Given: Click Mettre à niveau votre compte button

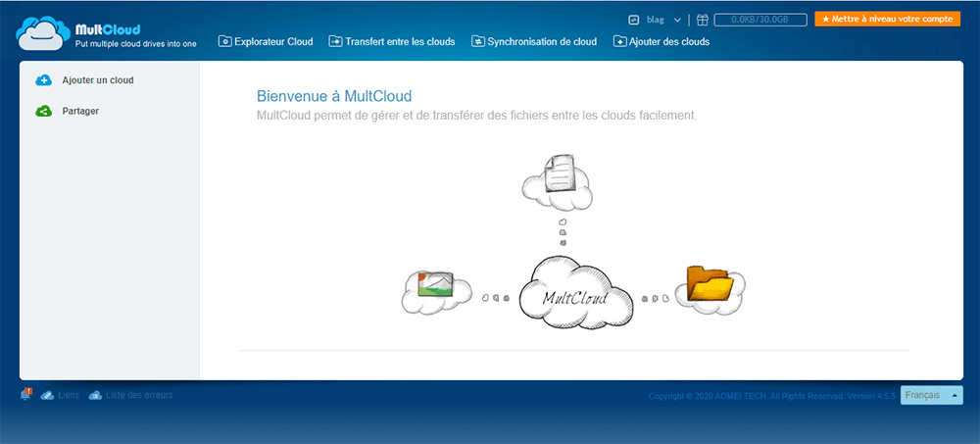Looking at the screenshot, I should pyautogui.click(x=888, y=20).
